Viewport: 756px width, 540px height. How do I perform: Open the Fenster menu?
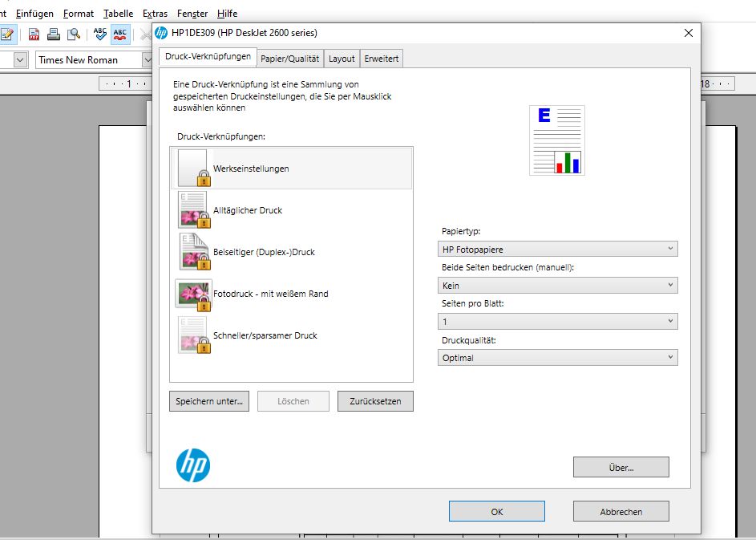tap(192, 14)
